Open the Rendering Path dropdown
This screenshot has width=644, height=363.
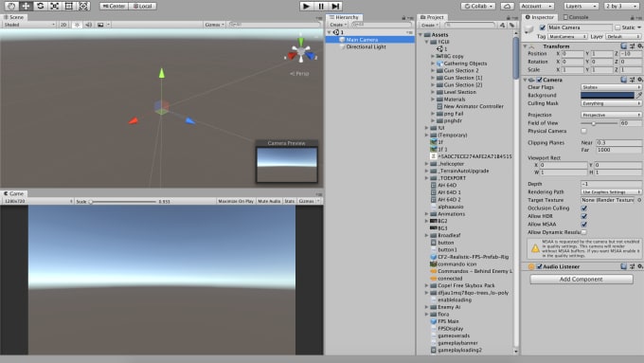[611, 192]
